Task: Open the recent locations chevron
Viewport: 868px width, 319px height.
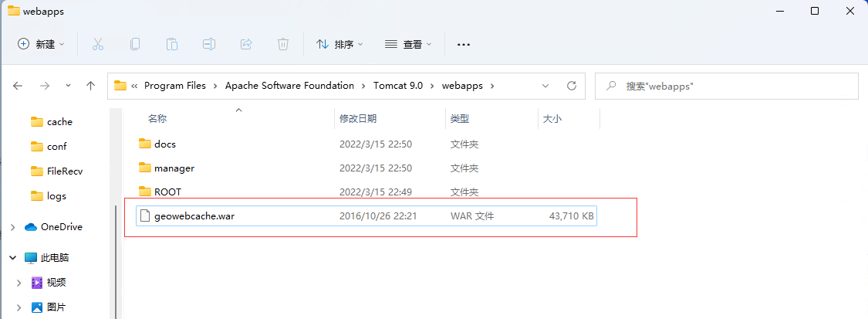Action: 68,86
